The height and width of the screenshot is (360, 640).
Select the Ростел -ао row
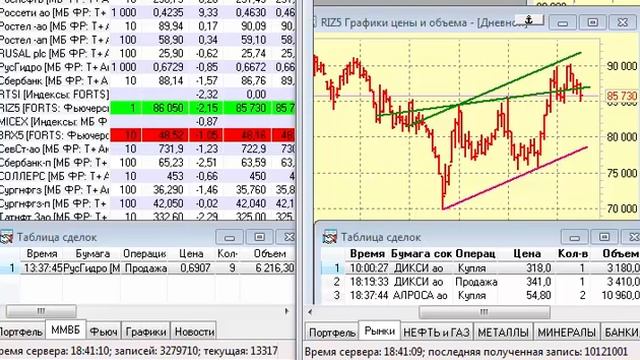[147, 26]
